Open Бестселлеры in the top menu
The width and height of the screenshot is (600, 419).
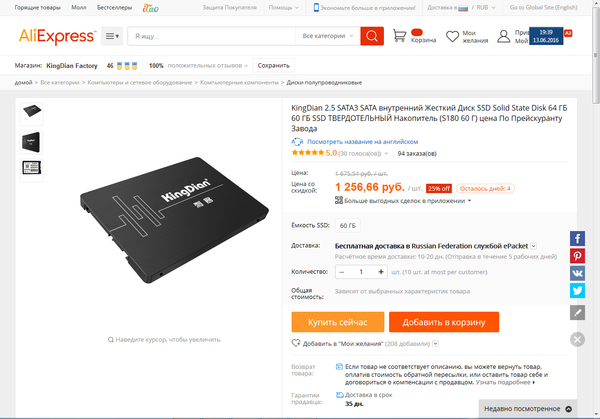point(114,7)
